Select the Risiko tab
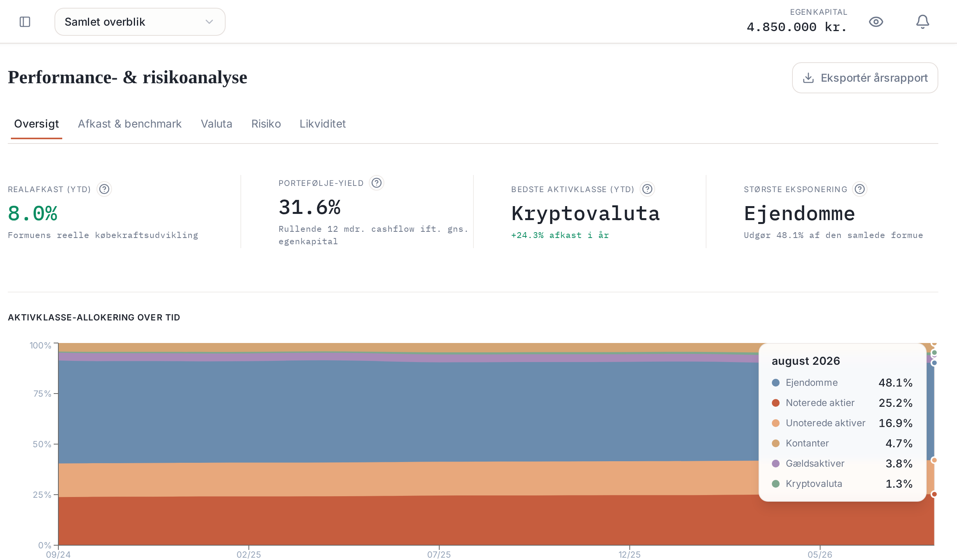Viewport: 957px width, 560px height. (x=266, y=124)
